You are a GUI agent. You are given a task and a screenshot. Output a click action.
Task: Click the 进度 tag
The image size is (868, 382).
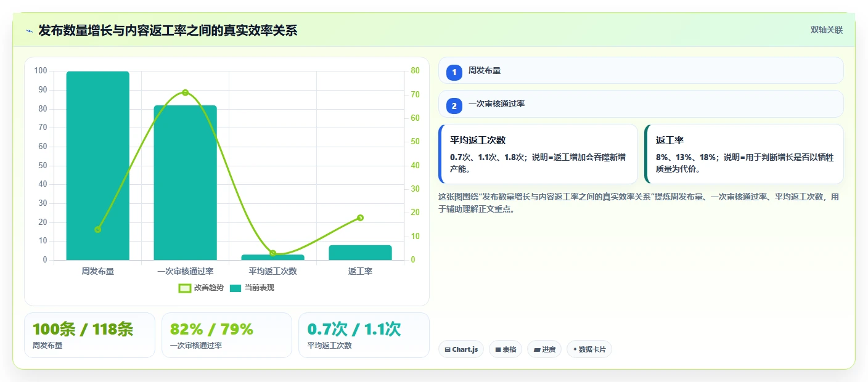[x=544, y=349]
